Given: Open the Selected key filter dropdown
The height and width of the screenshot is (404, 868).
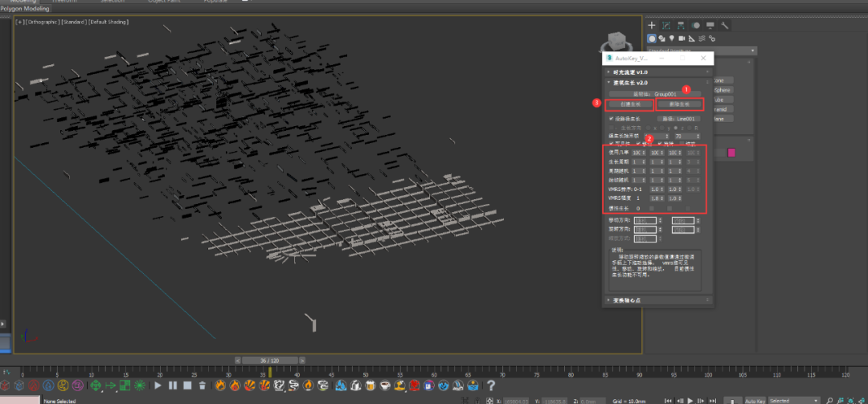Looking at the screenshot, I should [794, 400].
